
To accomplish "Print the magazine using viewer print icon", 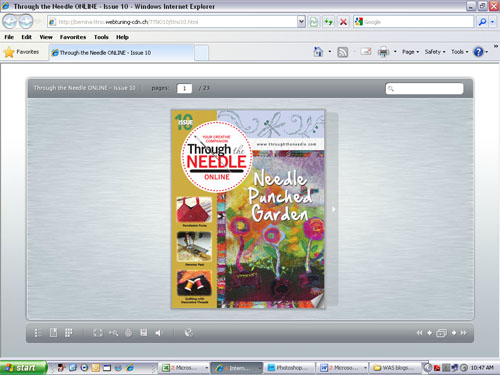I will pos(128,333).
